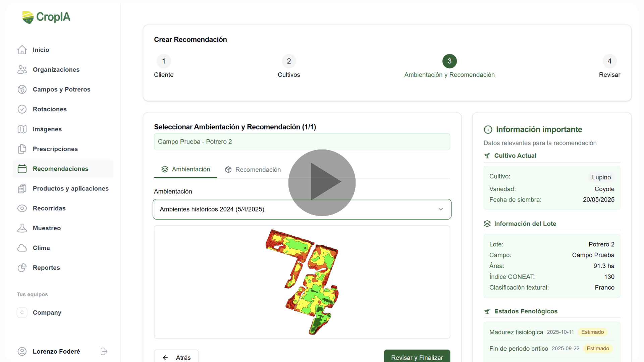
Task: Jump to step 4 Revisar circle
Action: (x=609, y=61)
